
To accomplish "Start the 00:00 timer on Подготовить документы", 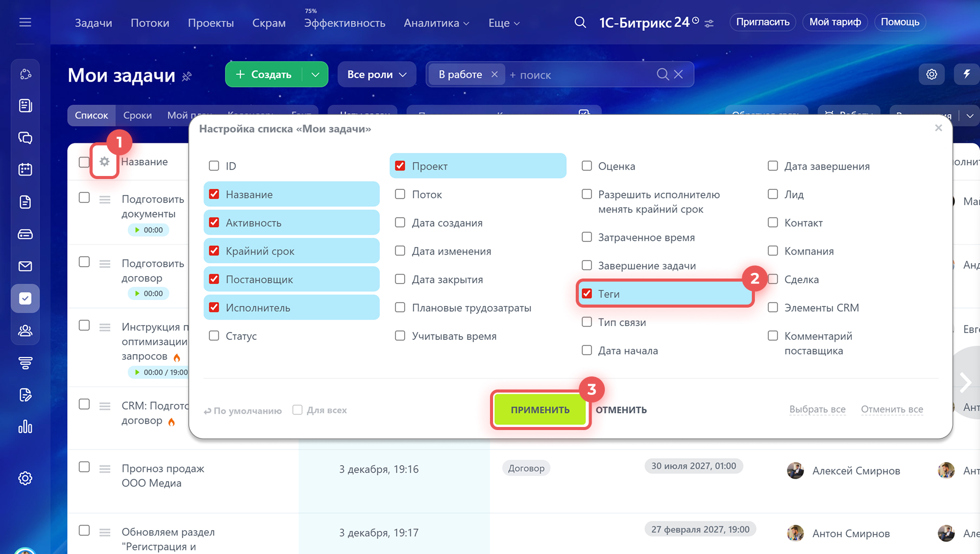I will click(137, 230).
